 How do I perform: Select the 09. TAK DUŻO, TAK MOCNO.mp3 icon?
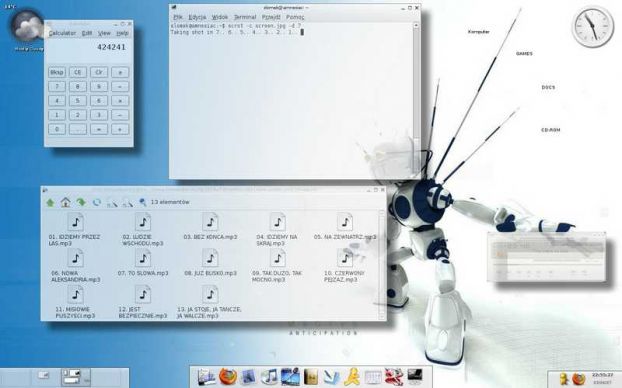coord(278,258)
